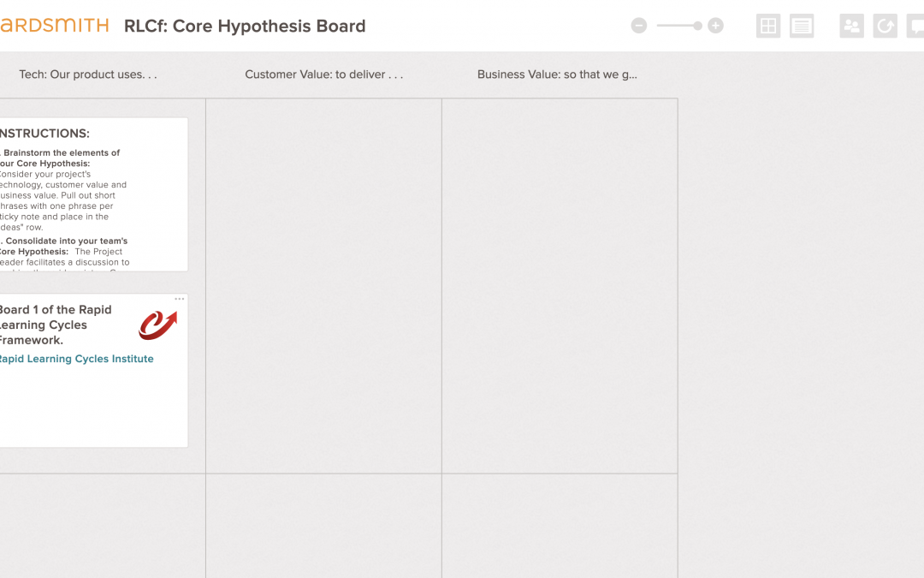Adjust the board zoom slider handle
This screenshot has height=578, width=924.
(698, 26)
